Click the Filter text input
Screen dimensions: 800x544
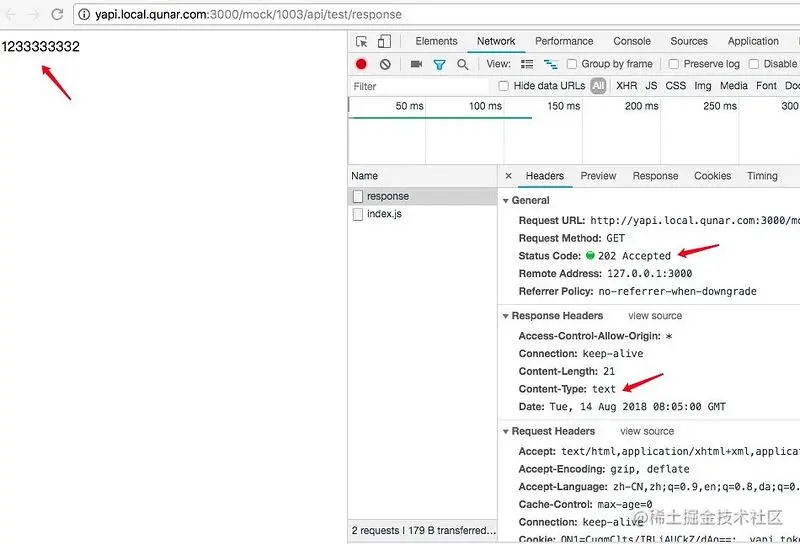pyautogui.click(x=419, y=86)
